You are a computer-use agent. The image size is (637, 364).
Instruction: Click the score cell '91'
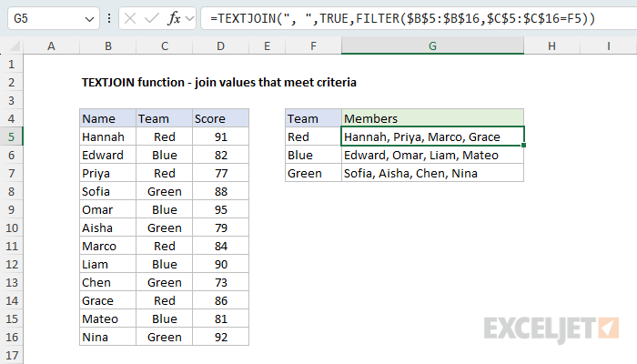tap(220, 136)
